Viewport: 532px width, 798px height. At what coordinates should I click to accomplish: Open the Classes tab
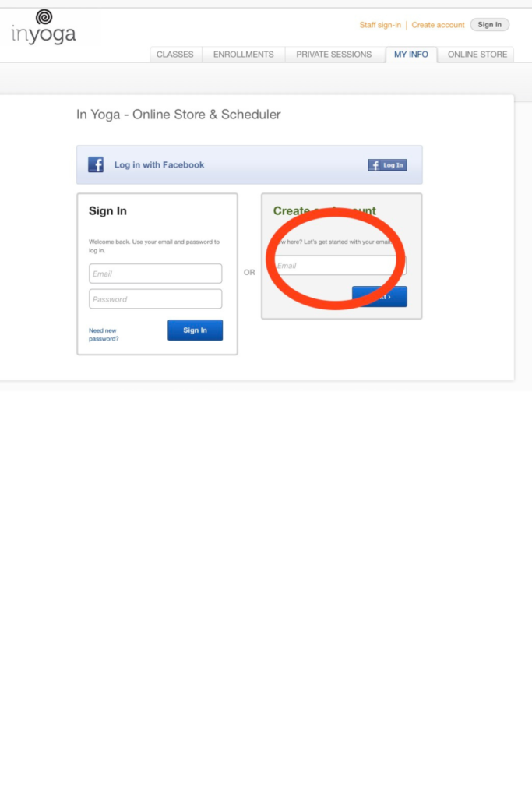pos(175,55)
